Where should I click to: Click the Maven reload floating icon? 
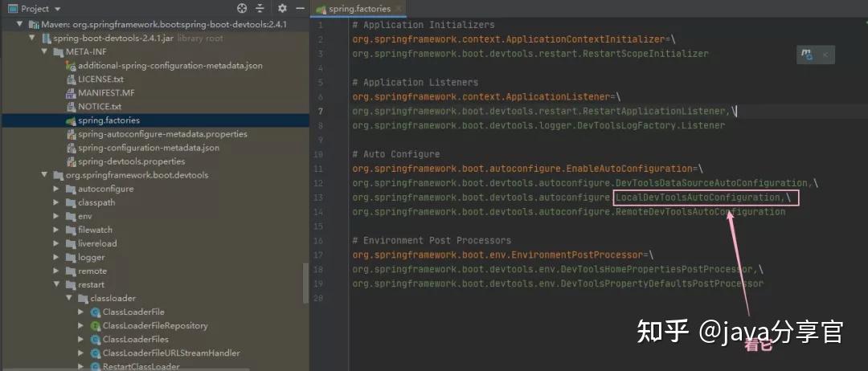(807, 54)
